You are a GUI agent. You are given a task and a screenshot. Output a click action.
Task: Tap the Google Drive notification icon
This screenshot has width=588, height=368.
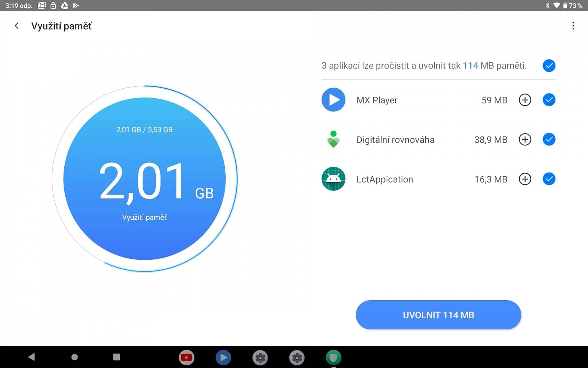point(64,6)
